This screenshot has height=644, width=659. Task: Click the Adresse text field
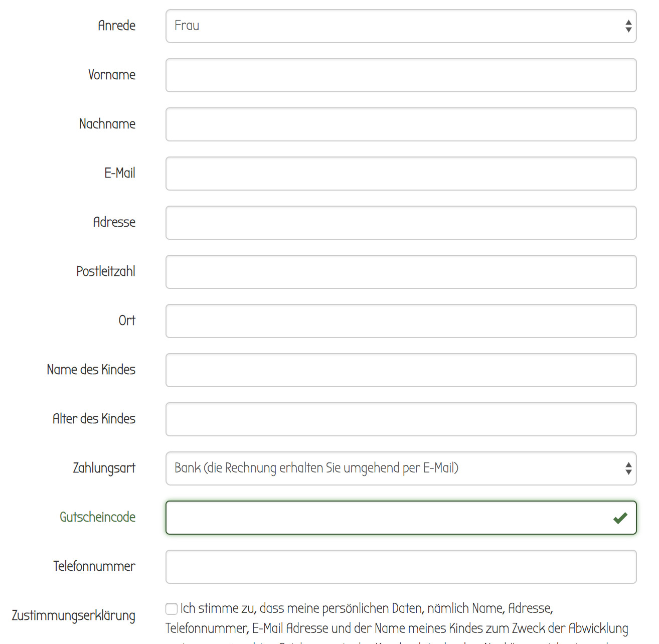coord(400,223)
